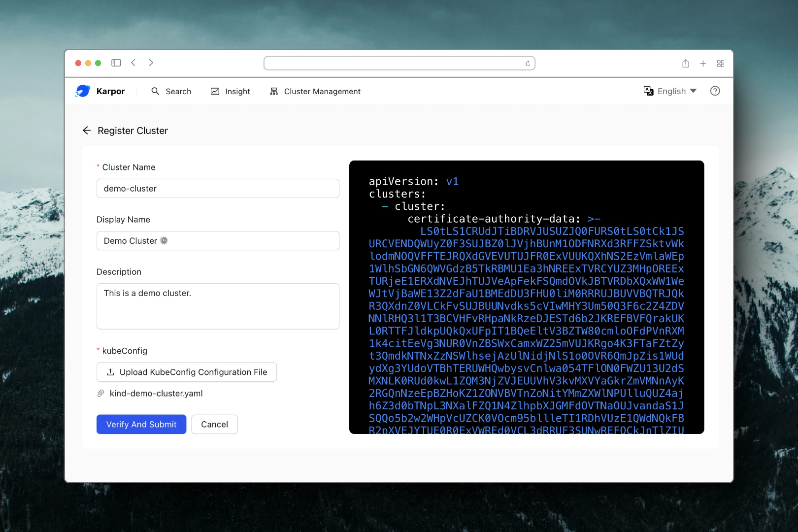
Task: Click into the Description text area
Action: click(218, 306)
